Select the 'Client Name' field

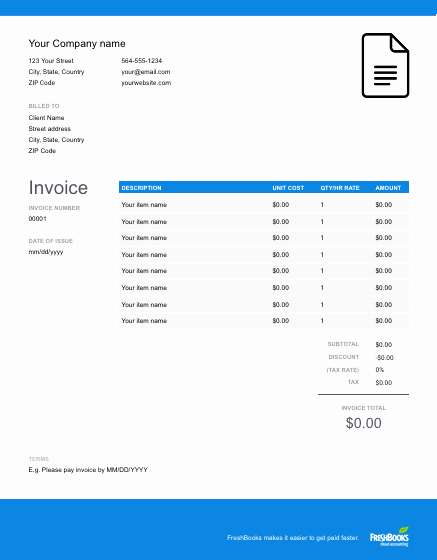46,118
